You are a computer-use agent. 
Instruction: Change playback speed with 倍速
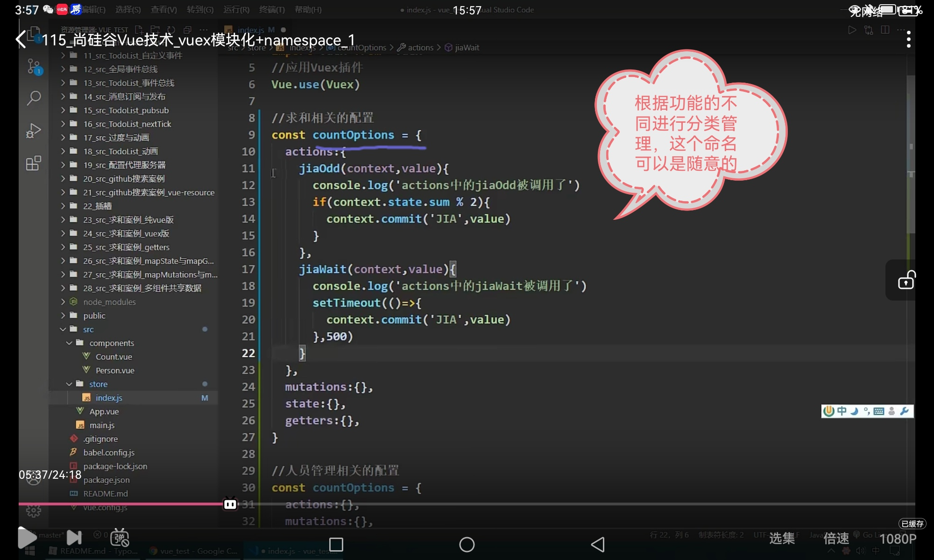point(836,539)
